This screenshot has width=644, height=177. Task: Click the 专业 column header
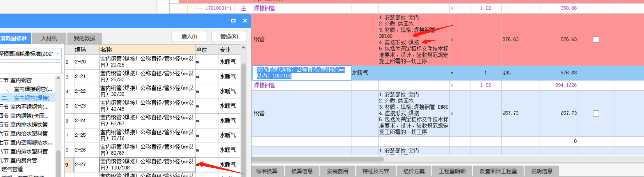[229, 50]
